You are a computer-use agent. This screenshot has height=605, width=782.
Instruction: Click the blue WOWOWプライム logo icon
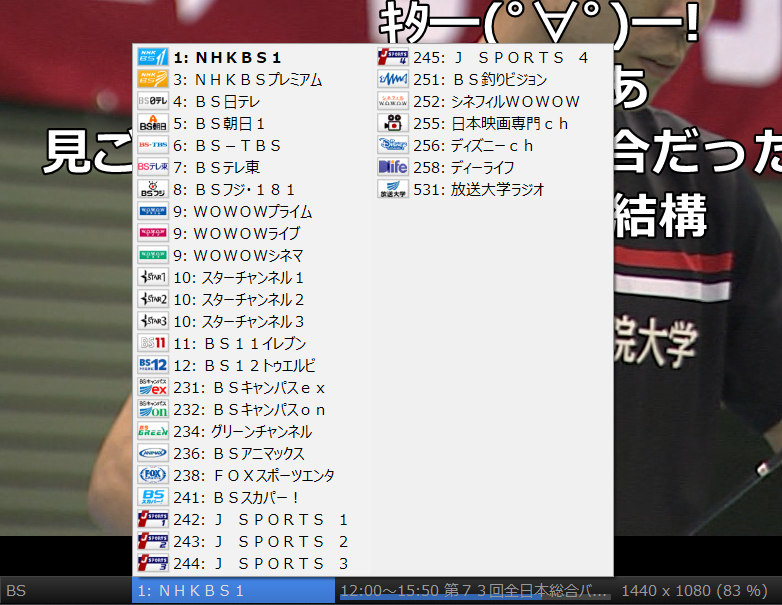tap(153, 211)
